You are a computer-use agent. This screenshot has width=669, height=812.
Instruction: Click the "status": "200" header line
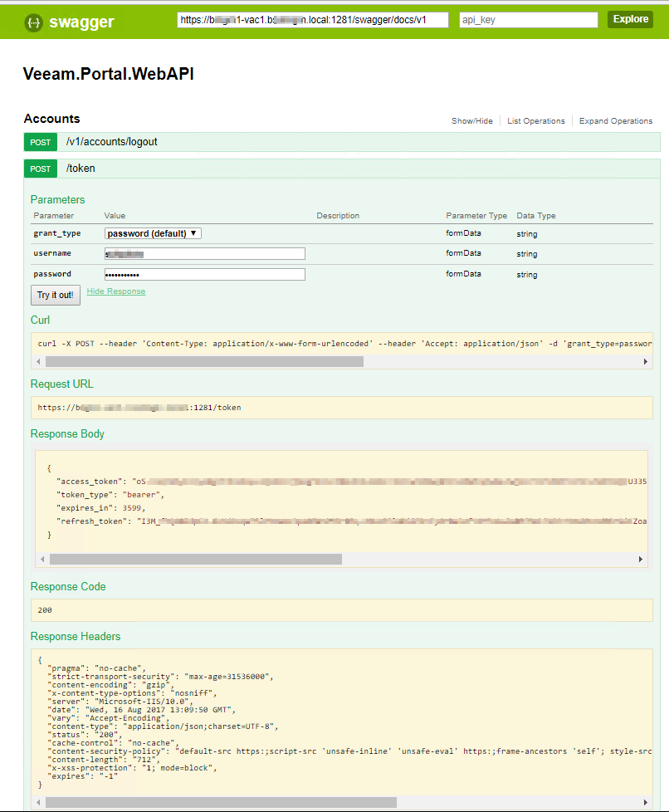[85, 735]
